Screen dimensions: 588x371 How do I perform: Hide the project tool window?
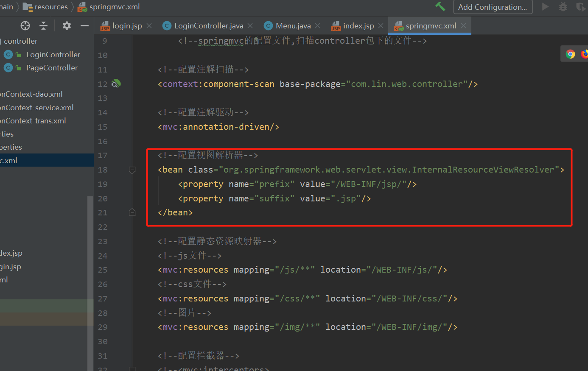(84, 25)
